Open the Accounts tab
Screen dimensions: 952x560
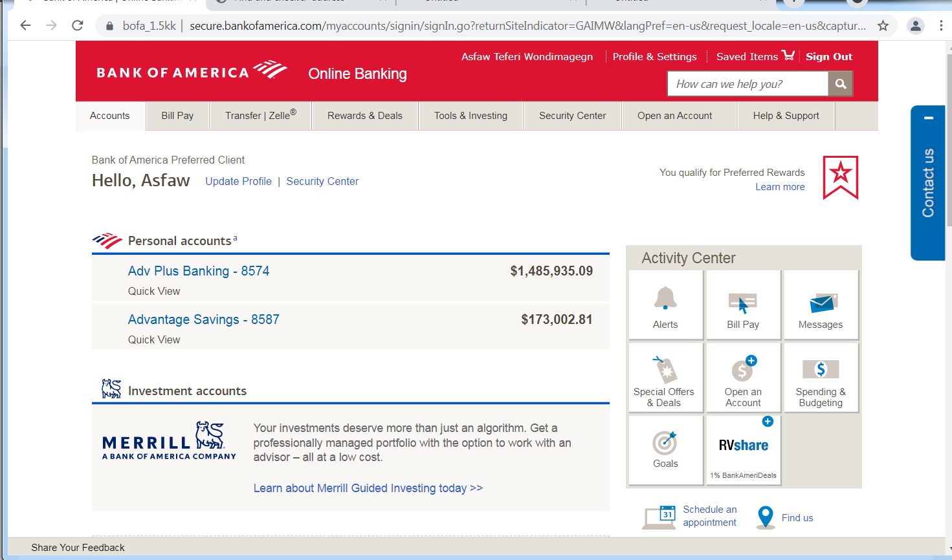[x=110, y=116]
